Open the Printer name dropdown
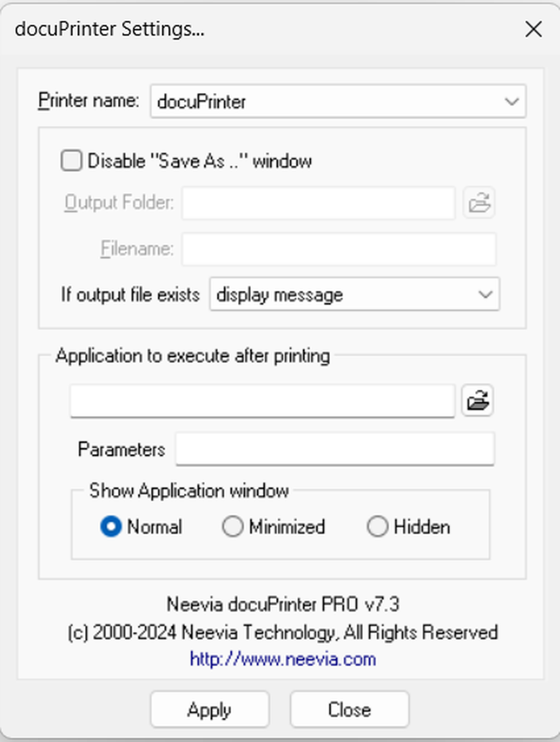Screen dimensions: 560x742 (338, 101)
